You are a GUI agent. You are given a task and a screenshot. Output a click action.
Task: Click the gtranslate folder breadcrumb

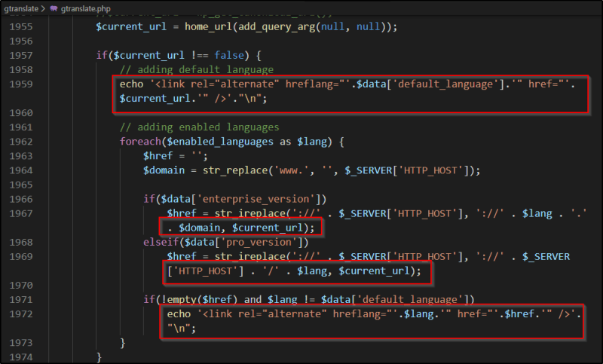[x=21, y=8]
